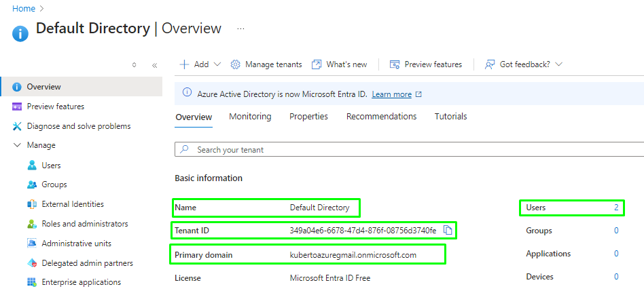Click in the Search your tenant field
Screen dimensions: 644x291
[409, 150]
